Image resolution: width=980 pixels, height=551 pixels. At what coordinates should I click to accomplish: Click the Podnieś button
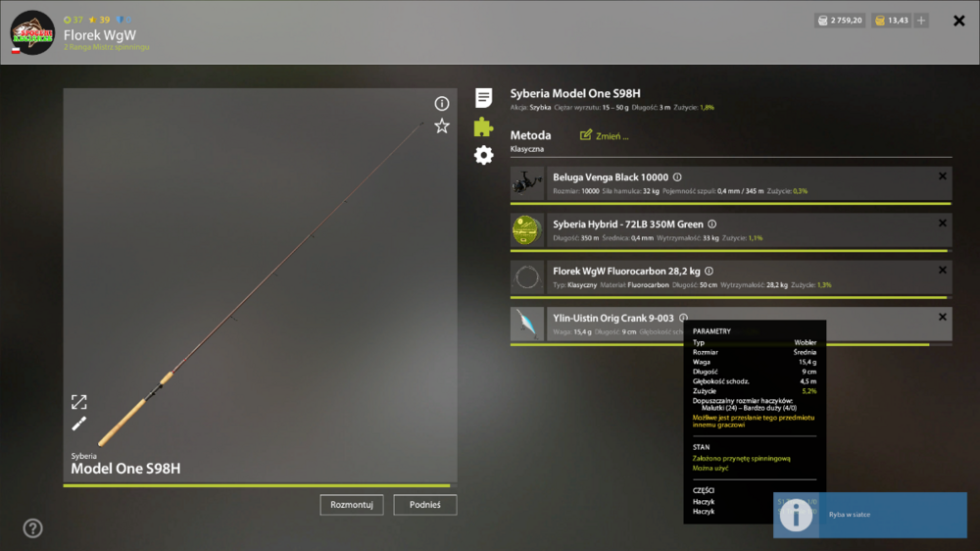click(425, 505)
